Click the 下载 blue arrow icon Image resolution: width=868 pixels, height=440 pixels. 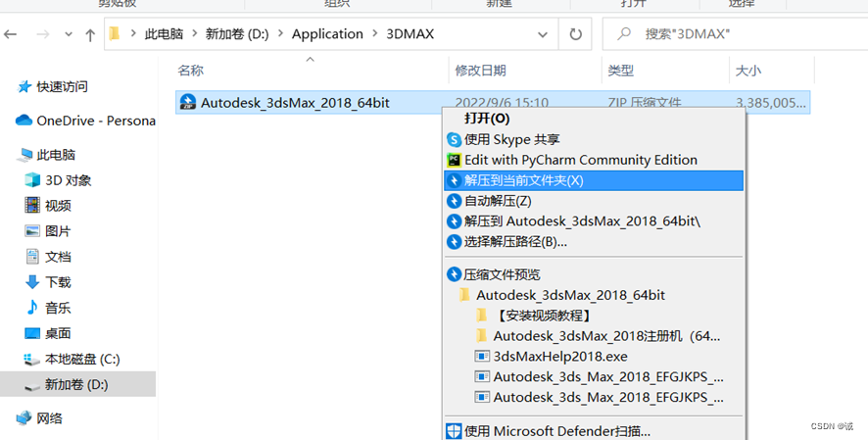click(x=32, y=281)
